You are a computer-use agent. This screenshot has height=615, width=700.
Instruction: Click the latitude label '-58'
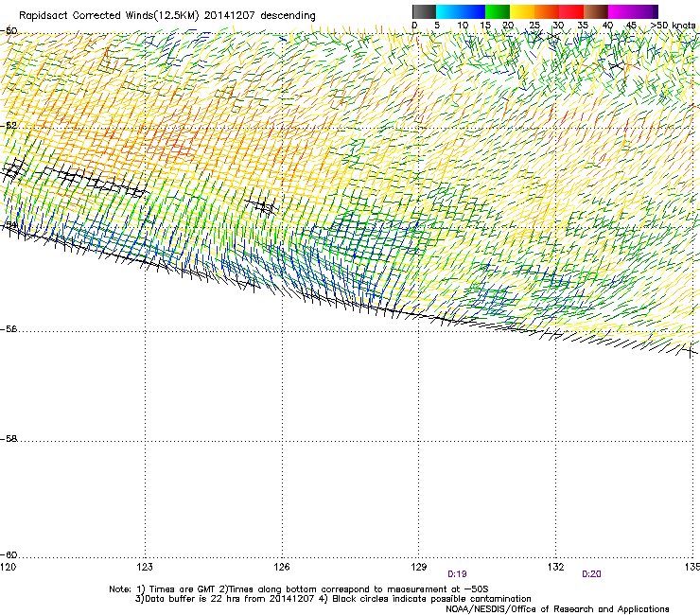9,439
